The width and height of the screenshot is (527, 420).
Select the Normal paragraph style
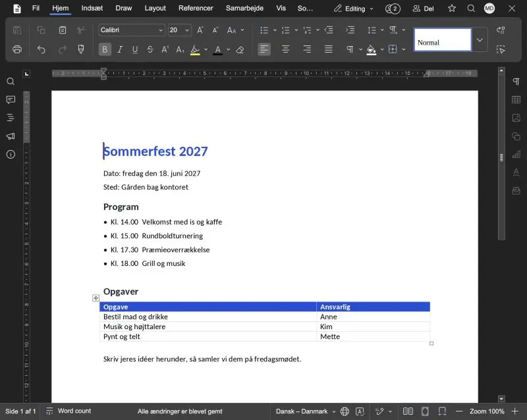pos(443,39)
